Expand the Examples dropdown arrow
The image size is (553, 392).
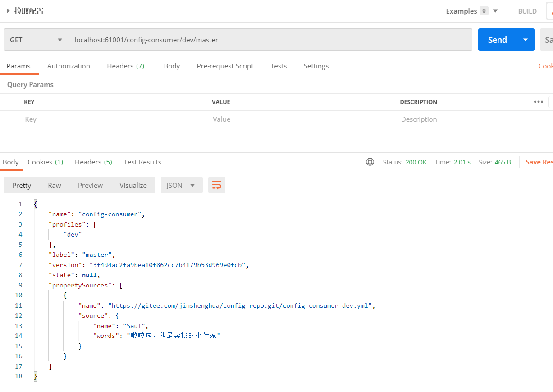click(x=495, y=11)
